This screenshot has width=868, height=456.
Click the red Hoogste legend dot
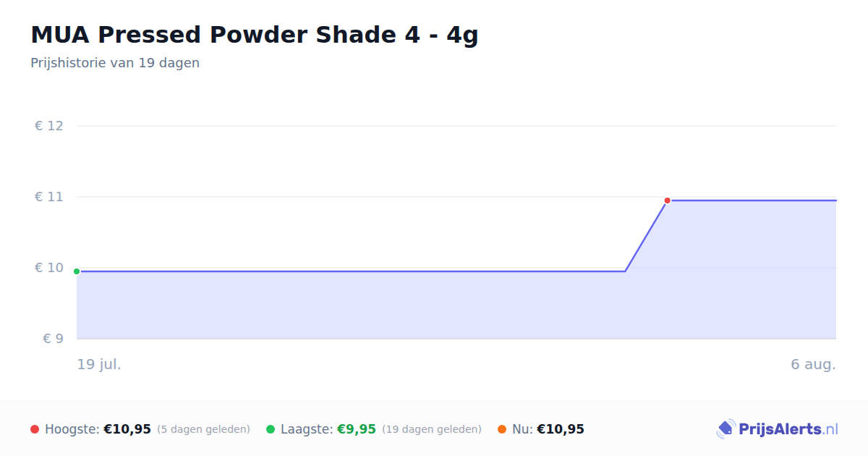tap(35, 429)
